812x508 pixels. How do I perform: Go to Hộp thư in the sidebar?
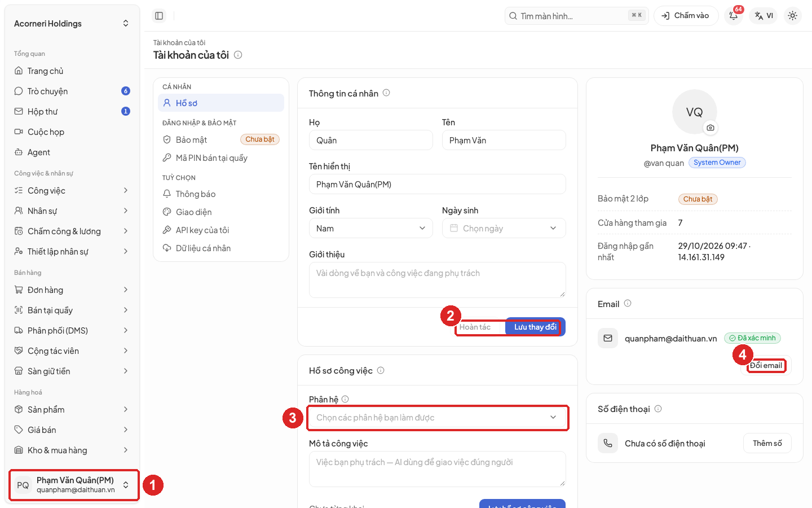[x=72, y=112]
